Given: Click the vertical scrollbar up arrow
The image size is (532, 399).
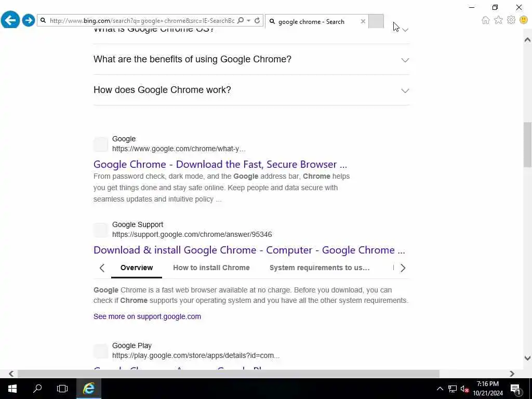Looking at the screenshot, I should [x=527, y=39].
